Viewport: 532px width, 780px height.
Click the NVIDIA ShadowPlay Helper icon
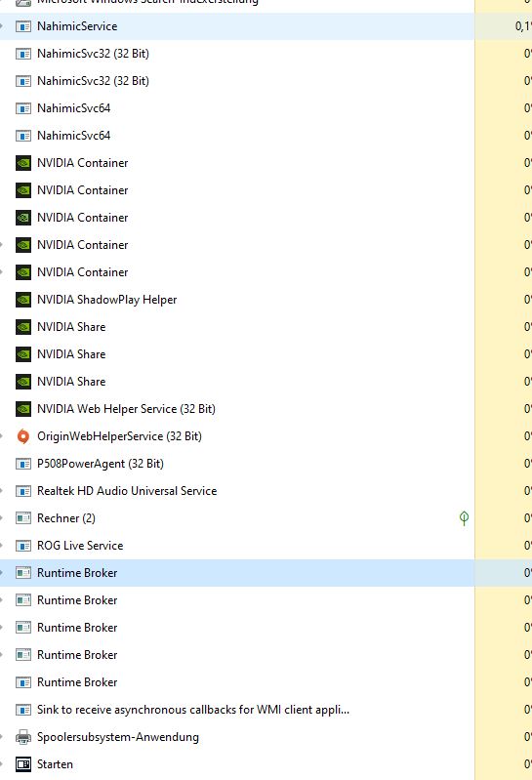(22, 300)
